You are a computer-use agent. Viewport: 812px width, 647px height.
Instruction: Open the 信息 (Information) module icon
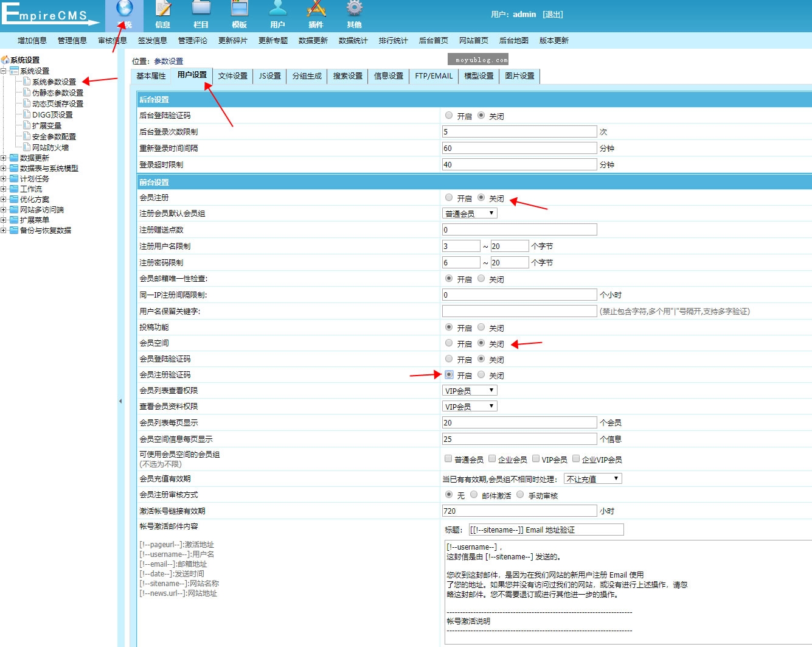[161, 11]
